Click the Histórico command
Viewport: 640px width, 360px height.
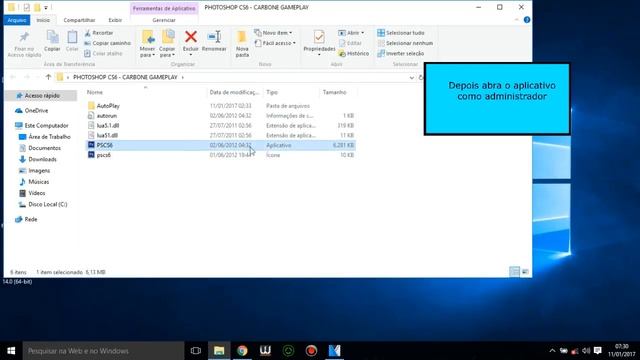coord(354,53)
